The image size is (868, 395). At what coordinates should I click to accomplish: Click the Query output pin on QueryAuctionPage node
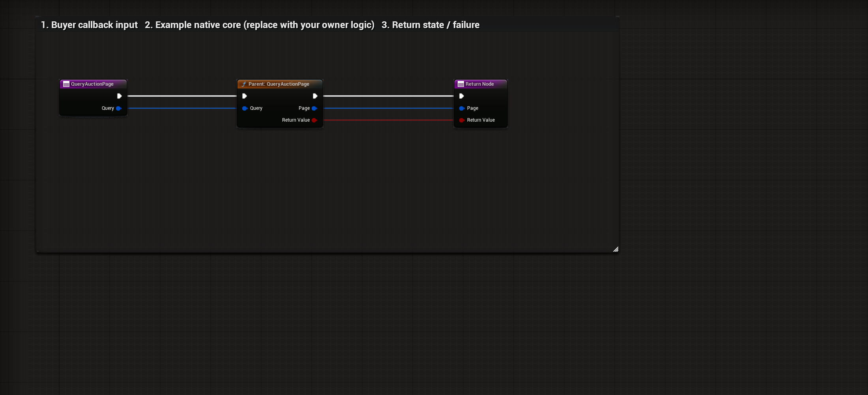click(x=118, y=108)
